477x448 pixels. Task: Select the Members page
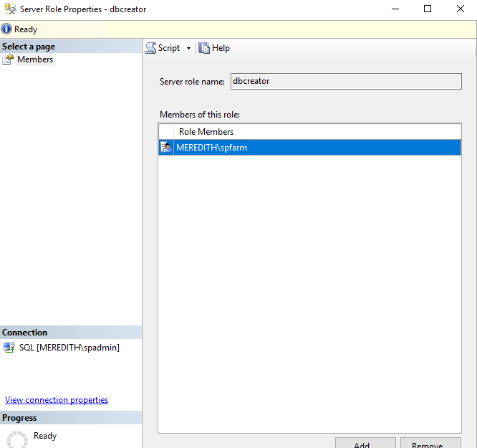point(35,59)
